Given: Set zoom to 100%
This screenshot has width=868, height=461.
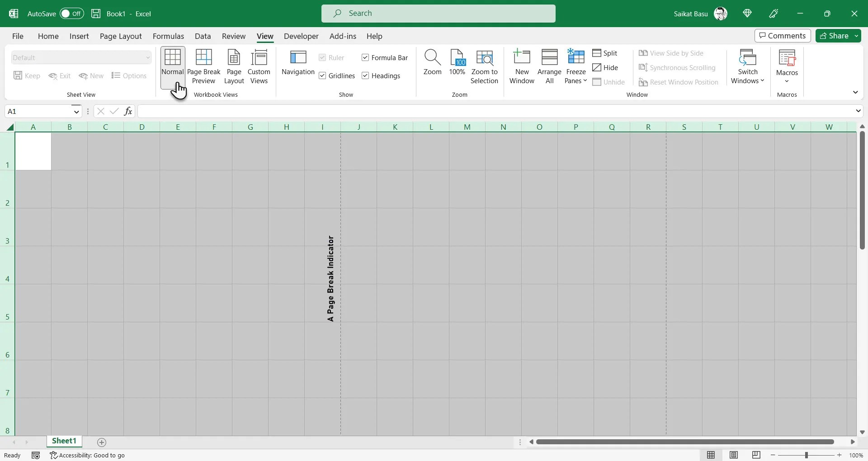Looking at the screenshot, I should pyautogui.click(x=457, y=66).
